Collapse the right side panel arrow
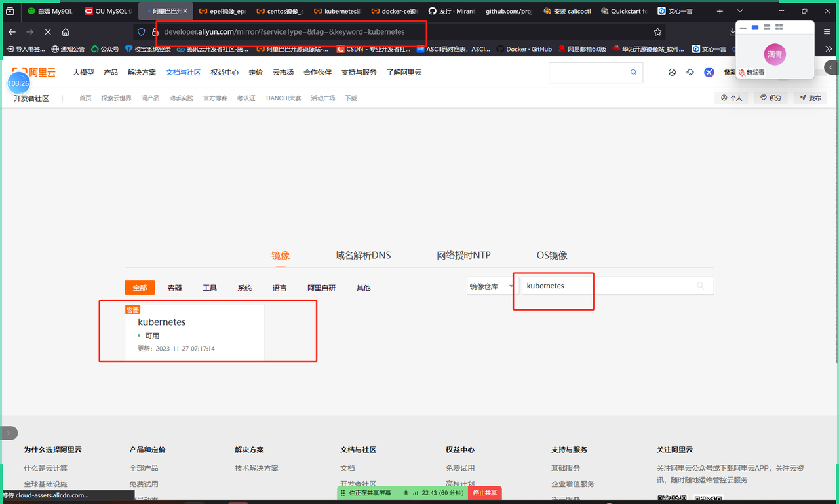This screenshot has width=839, height=504. (831, 68)
